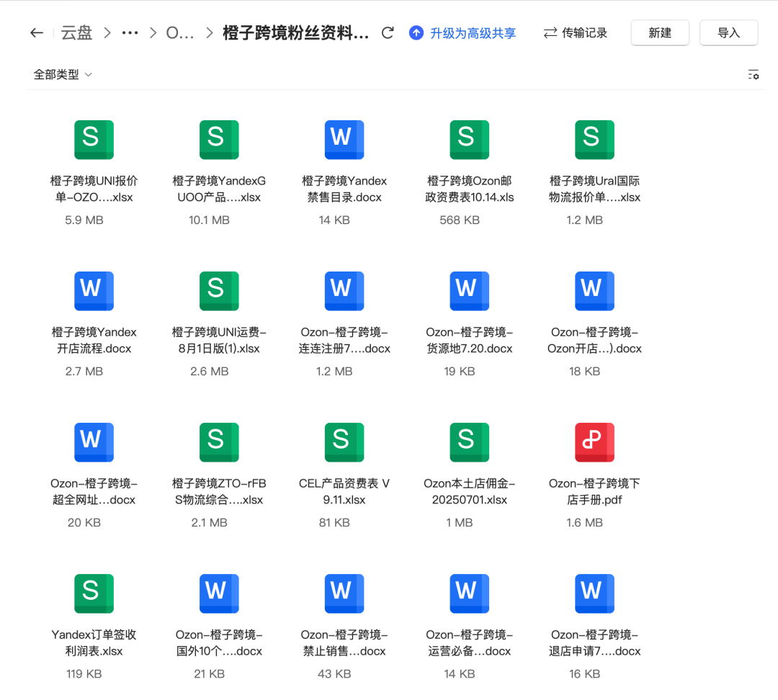Select file name Ozon本土店佣金-20250701.xlsx
Image resolution: width=778 pixels, height=700 pixels.
[470, 492]
